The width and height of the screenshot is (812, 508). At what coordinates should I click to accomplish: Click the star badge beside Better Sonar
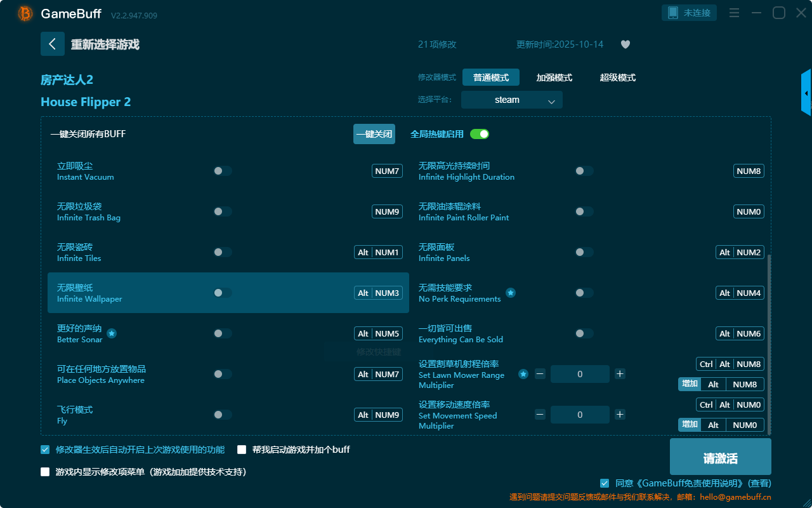(x=112, y=333)
